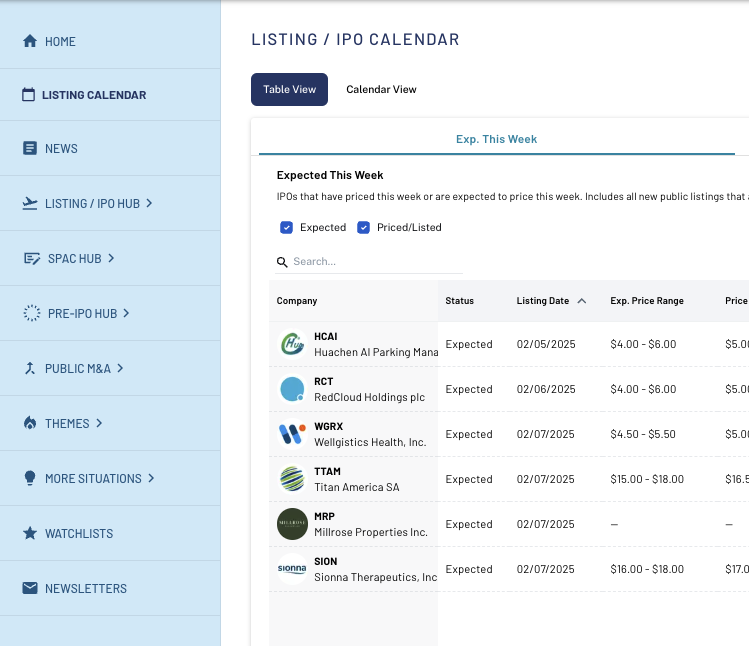Click the 02/06/2025 listing date cell
Image resolution: width=749 pixels, height=646 pixels.
[546, 389]
